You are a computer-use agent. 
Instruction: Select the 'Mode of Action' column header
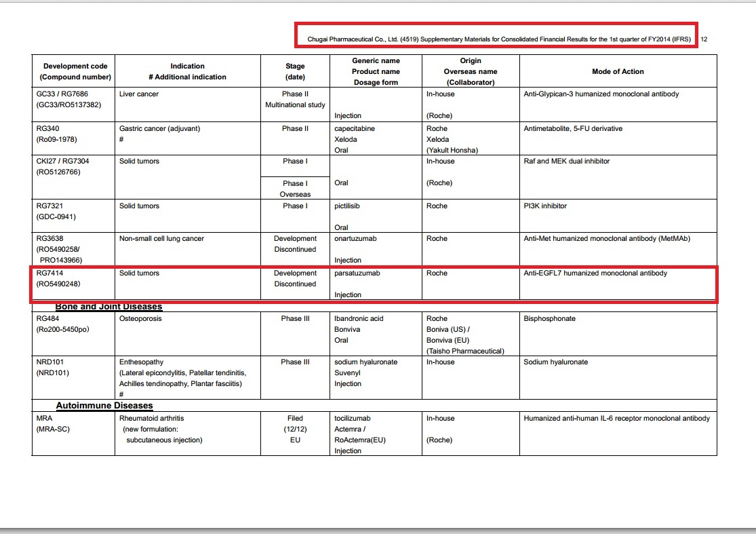click(618, 71)
